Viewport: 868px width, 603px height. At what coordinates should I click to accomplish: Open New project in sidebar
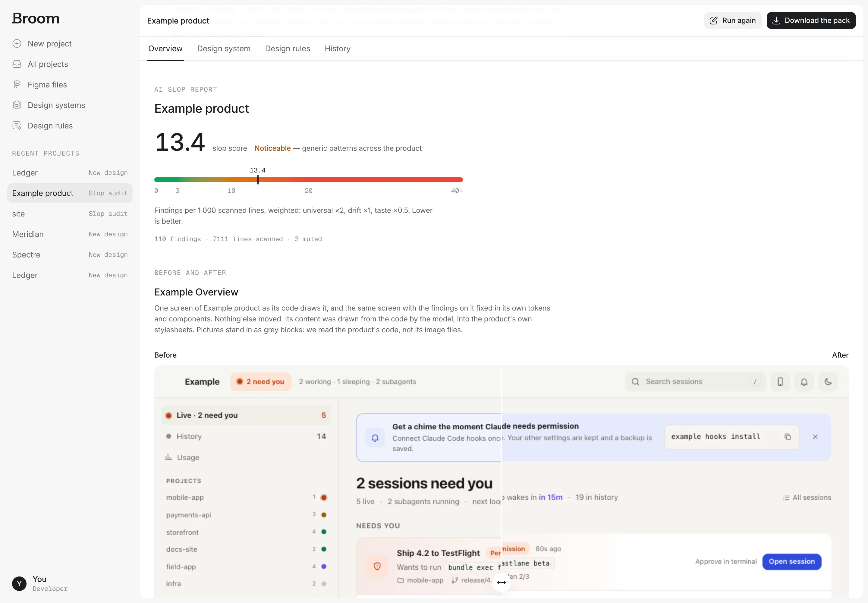coord(70,43)
